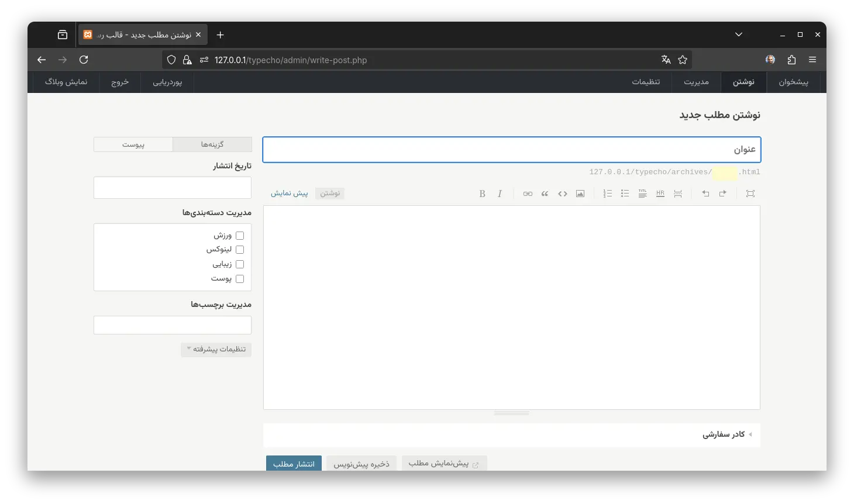This screenshot has width=854, height=504.
Task: Insert a hyperlink using the link icon
Action: (x=528, y=194)
